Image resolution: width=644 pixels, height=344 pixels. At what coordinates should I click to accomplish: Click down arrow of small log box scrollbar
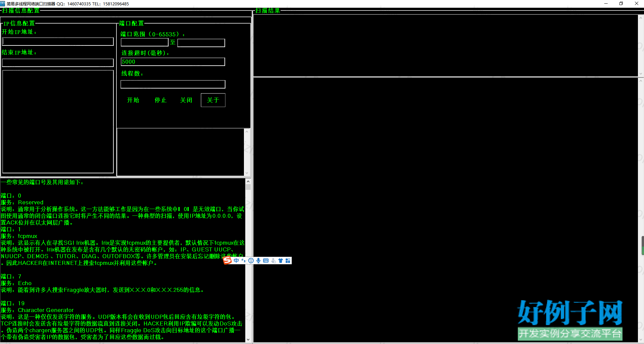(x=247, y=173)
